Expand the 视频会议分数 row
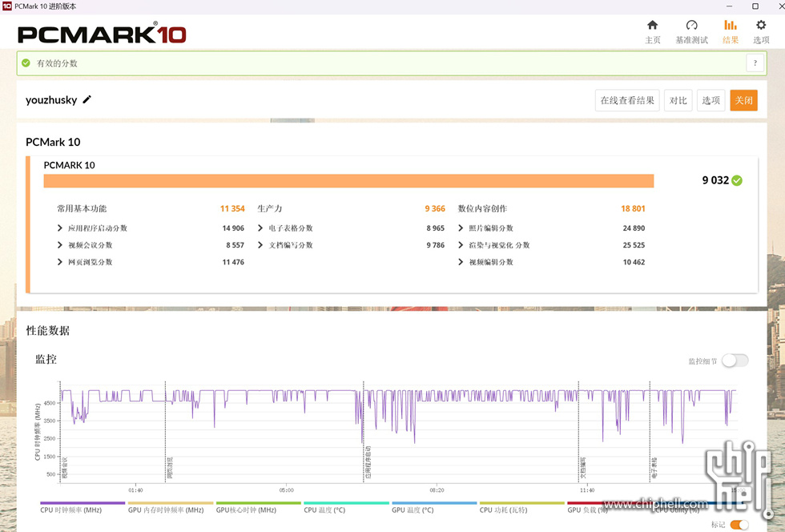 (x=60, y=245)
